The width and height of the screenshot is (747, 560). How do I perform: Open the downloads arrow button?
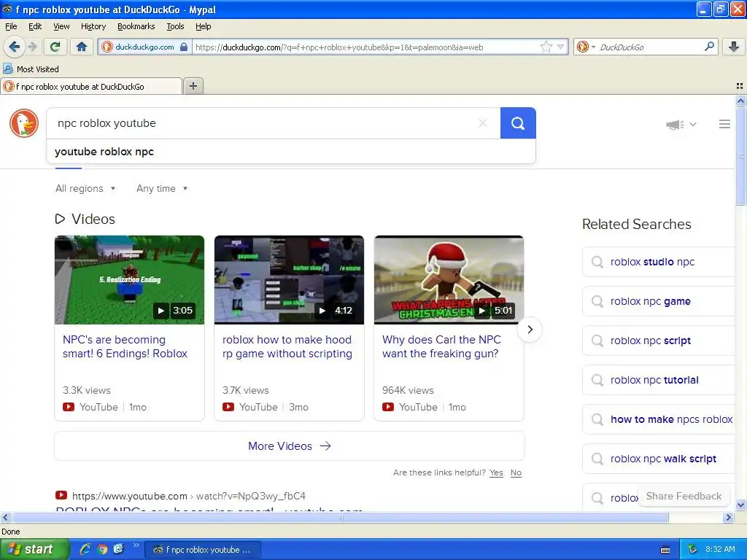pyautogui.click(x=734, y=47)
